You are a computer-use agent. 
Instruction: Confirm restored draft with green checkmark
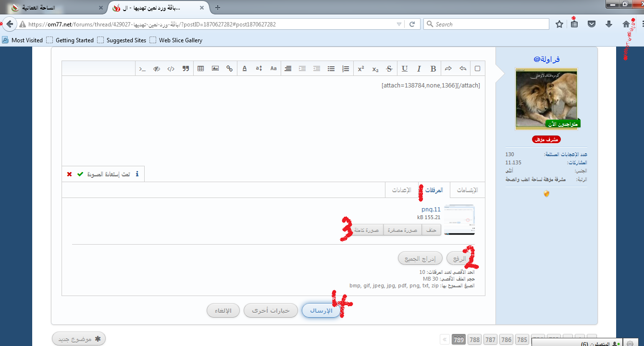click(80, 174)
